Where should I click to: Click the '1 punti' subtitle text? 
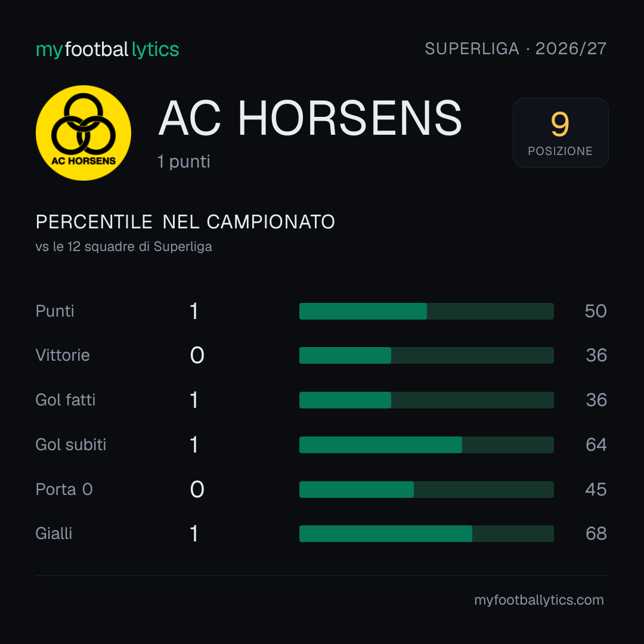[x=184, y=162]
